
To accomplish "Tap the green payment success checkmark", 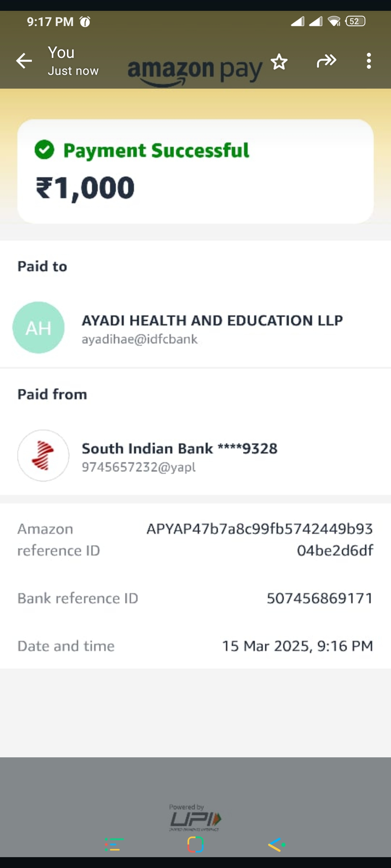I will pos(44,150).
